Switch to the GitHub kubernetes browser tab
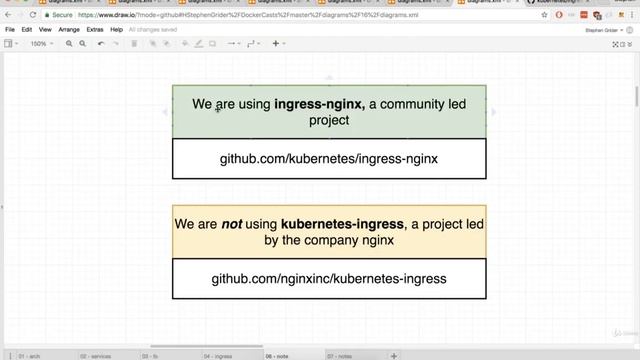 click(x=557, y=2)
